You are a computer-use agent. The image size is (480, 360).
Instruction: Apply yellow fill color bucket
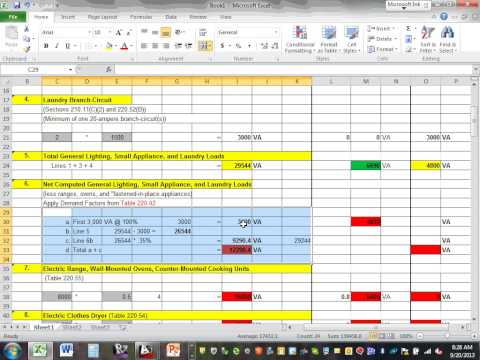coord(109,46)
